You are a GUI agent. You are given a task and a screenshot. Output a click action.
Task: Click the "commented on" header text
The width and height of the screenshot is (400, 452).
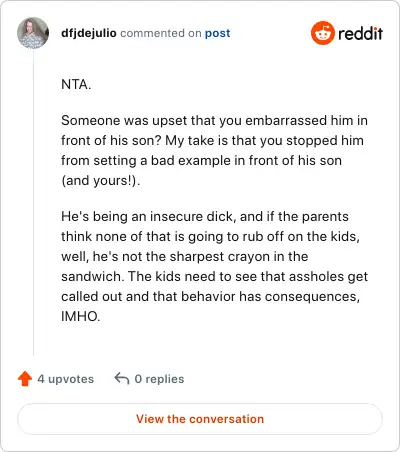pos(161,33)
